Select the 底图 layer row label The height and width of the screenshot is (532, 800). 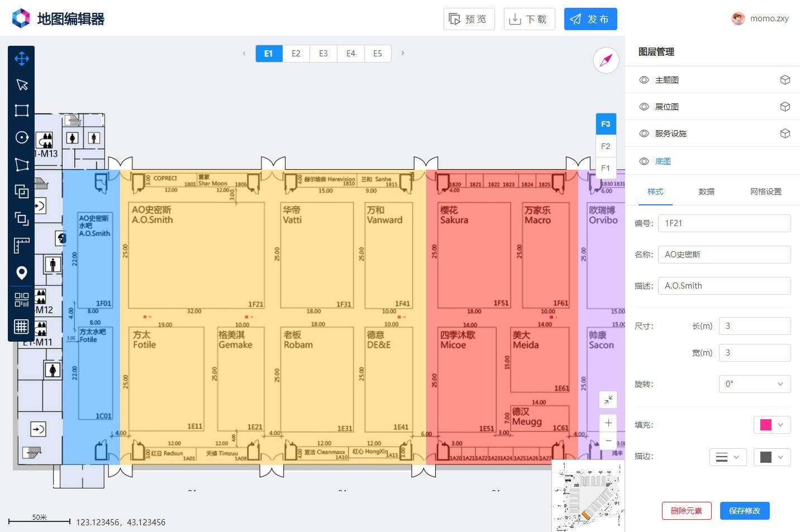(663, 161)
